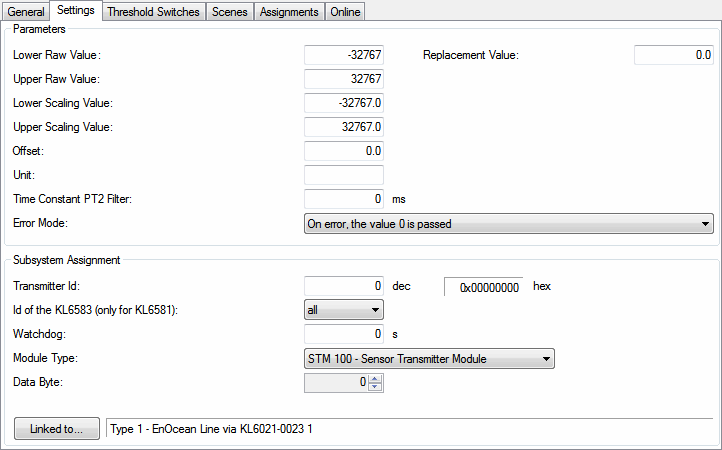The width and height of the screenshot is (722, 450).
Task: Open the Scenes tab
Action: (x=229, y=12)
